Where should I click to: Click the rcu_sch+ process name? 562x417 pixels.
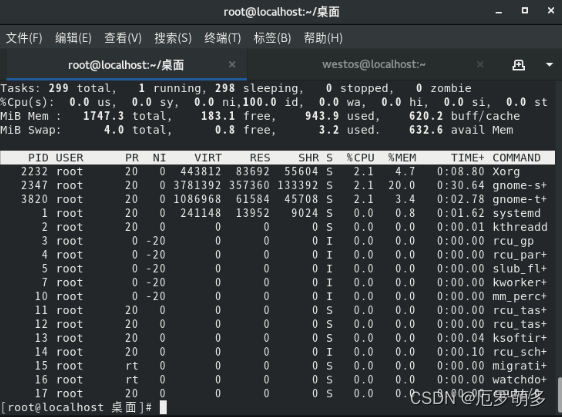(519, 352)
